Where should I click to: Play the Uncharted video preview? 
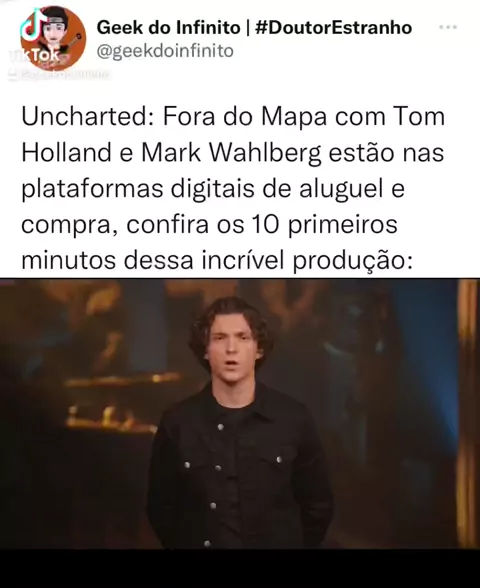[240, 414]
